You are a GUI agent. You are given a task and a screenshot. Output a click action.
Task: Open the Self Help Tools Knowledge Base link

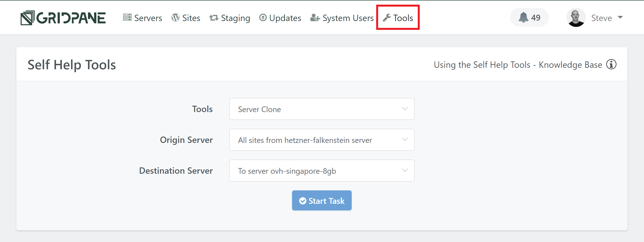pyautogui.click(x=518, y=65)
